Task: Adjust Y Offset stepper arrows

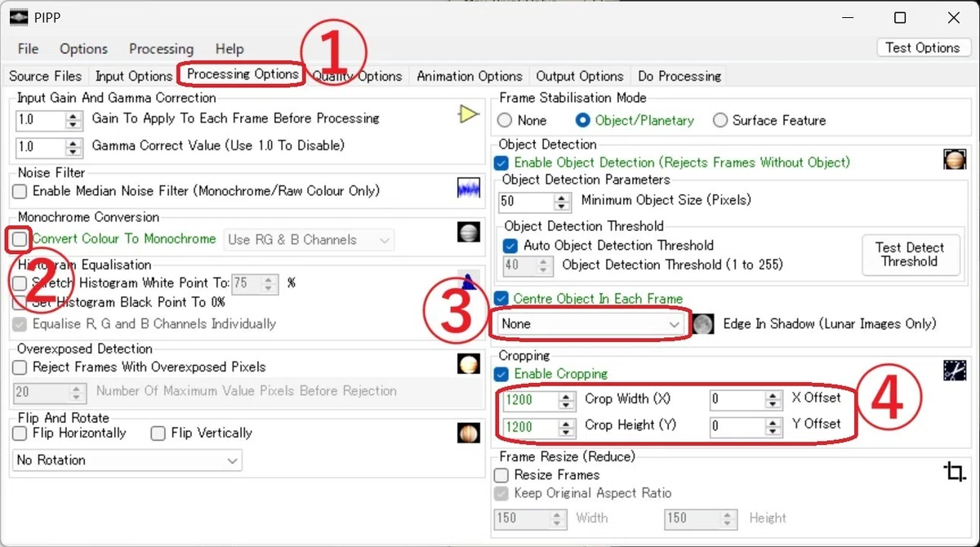Action: [x=773, y=426]
